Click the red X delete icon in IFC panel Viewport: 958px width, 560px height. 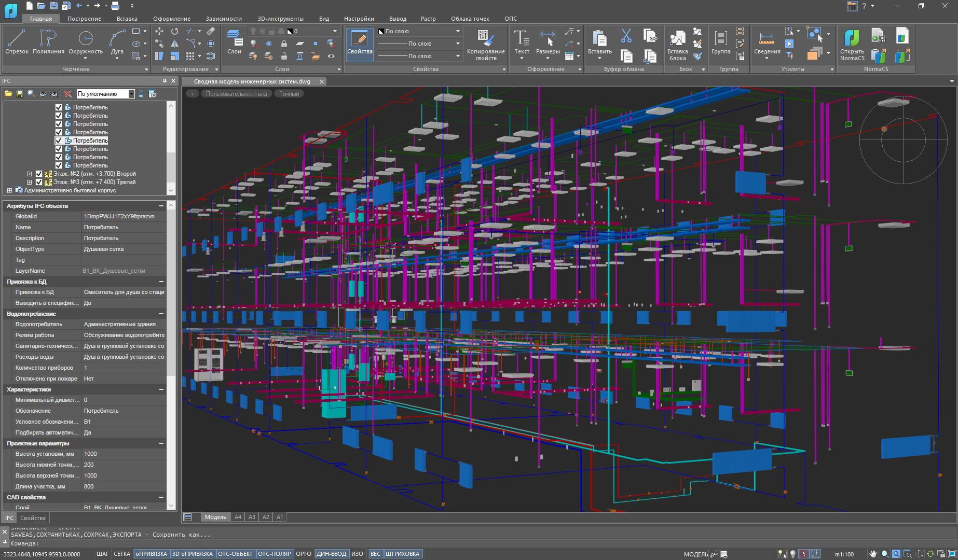(67, 94)
